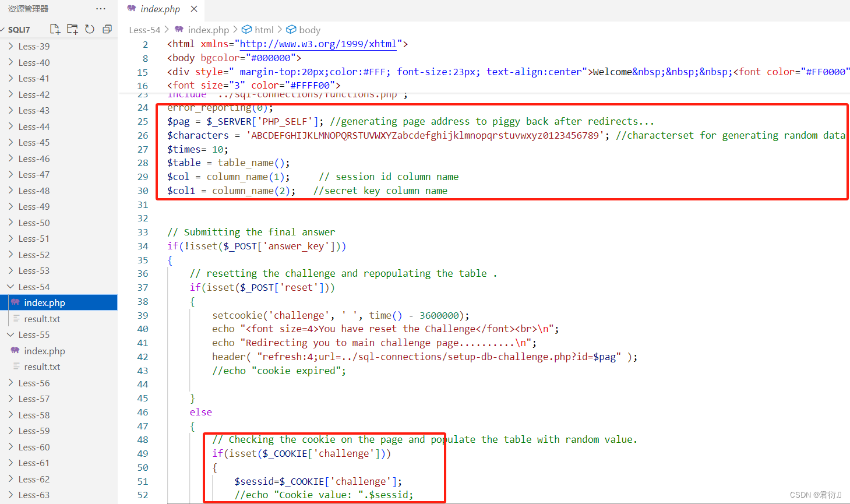Click the '//echo "cookie expired";' comment

pos(279,371)
